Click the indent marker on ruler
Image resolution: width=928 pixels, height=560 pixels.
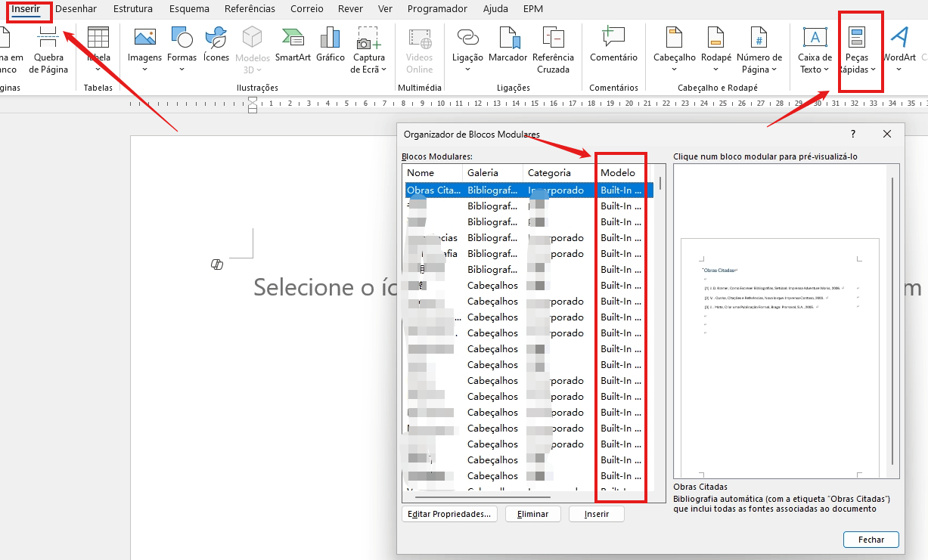[x=253, y=104]
